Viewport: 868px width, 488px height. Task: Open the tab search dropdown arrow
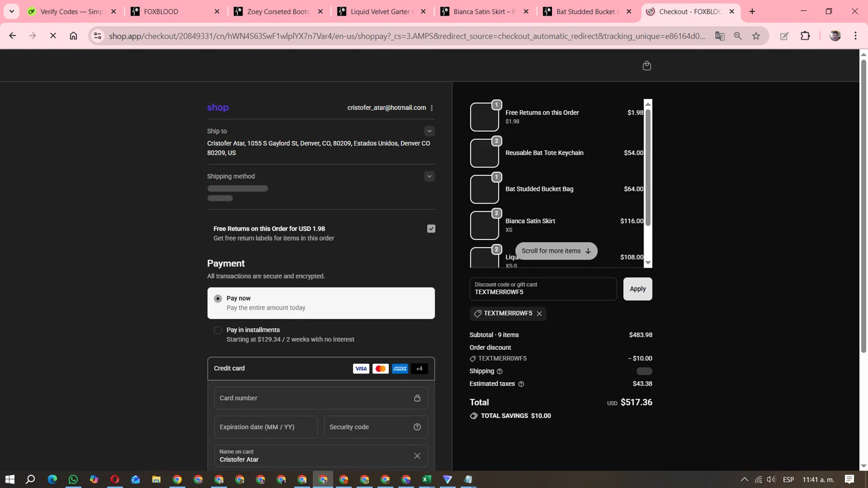12,12
